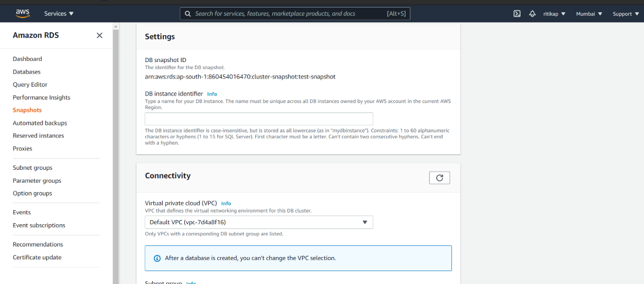Click Info link beside DB instance identifier
Image resolution: width=644 pixels, height=284 pixels.
[212, 94]
